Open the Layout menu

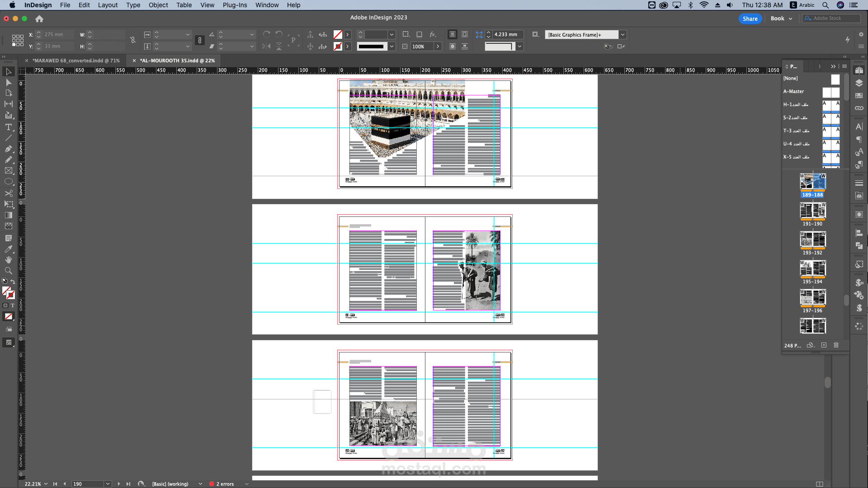pyautogui.click(x=108, y=5)
